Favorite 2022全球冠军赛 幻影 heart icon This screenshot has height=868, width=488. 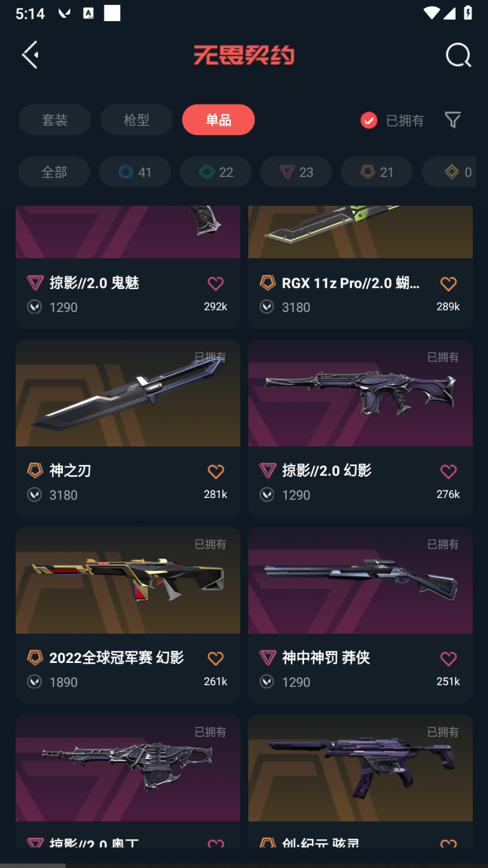coord(216,658)
